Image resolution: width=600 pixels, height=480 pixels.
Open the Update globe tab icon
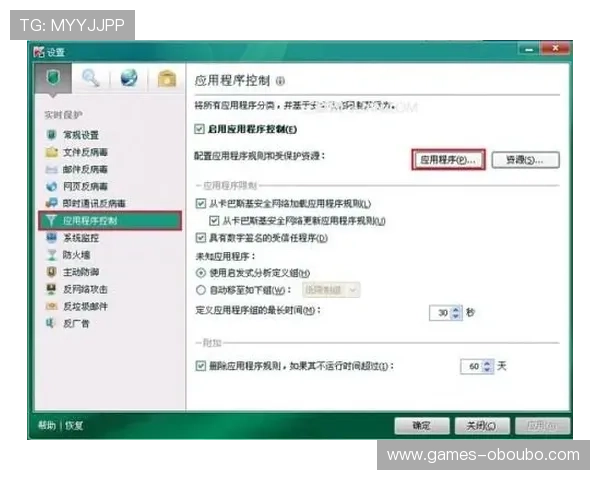coord(129,78)
